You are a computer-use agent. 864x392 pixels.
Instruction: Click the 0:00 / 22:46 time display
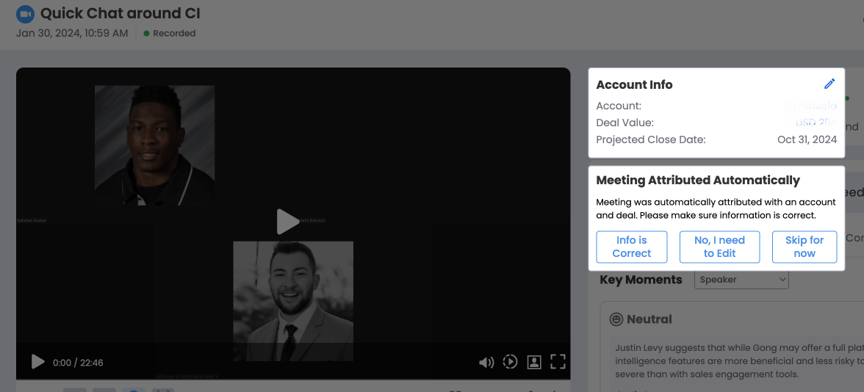pyautogui.click(x=78, y=363)
